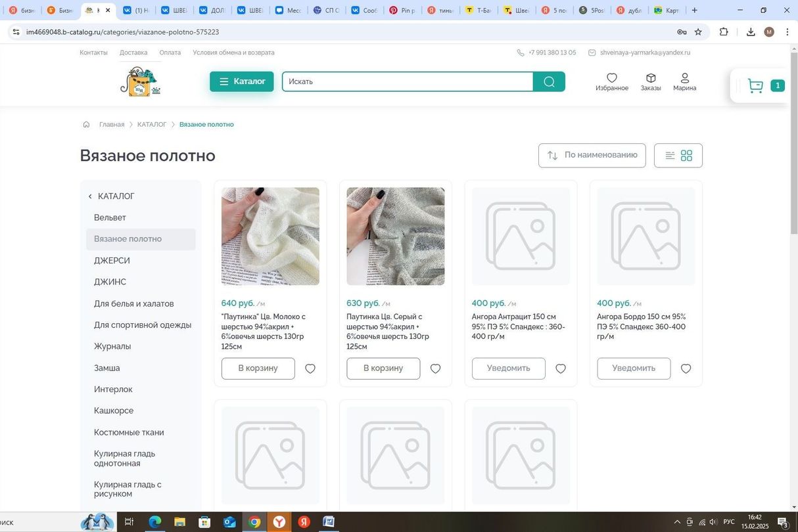
Task: Focus the Искать search field
Action: click(x=408, y=81)
